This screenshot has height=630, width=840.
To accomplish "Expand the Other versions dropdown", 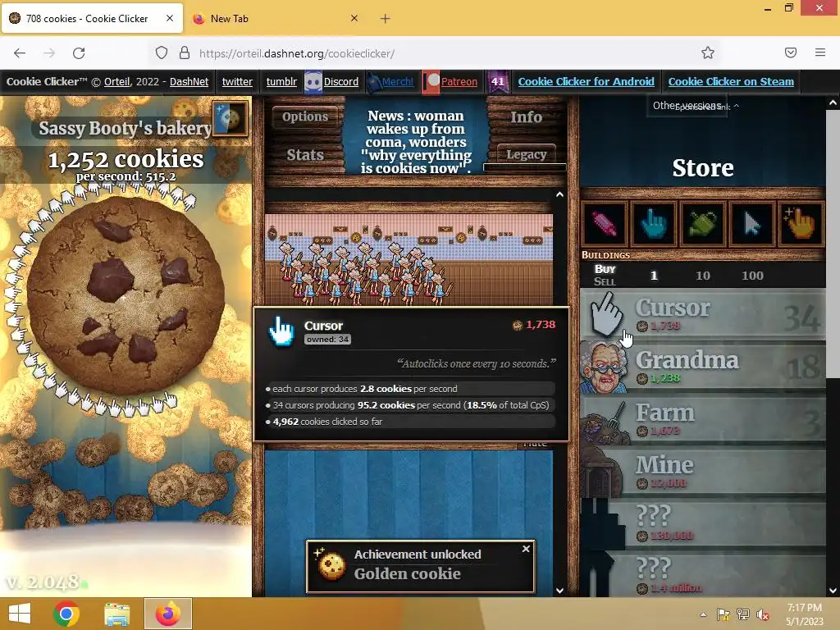I will point(687,106).
